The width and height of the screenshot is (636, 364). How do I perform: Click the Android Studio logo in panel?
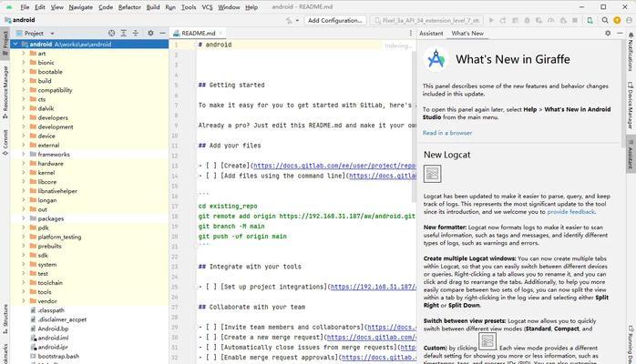pos(436,59)
